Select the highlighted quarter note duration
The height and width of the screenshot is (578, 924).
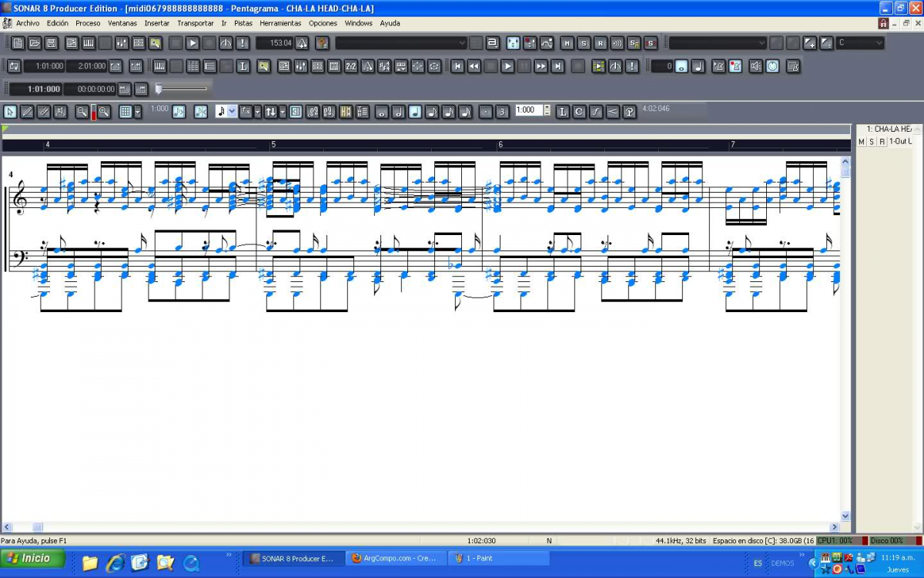tap(415, 112)
